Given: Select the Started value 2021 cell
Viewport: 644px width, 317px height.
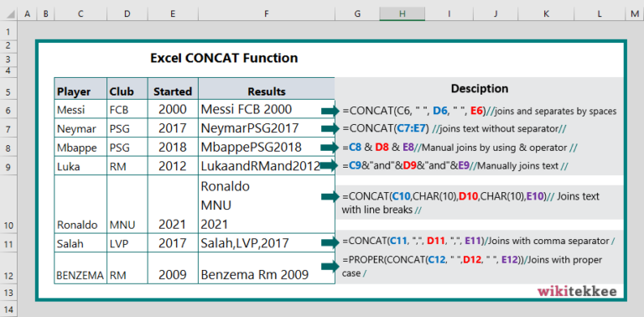Looking at the screenshot, I should point(173,205).
